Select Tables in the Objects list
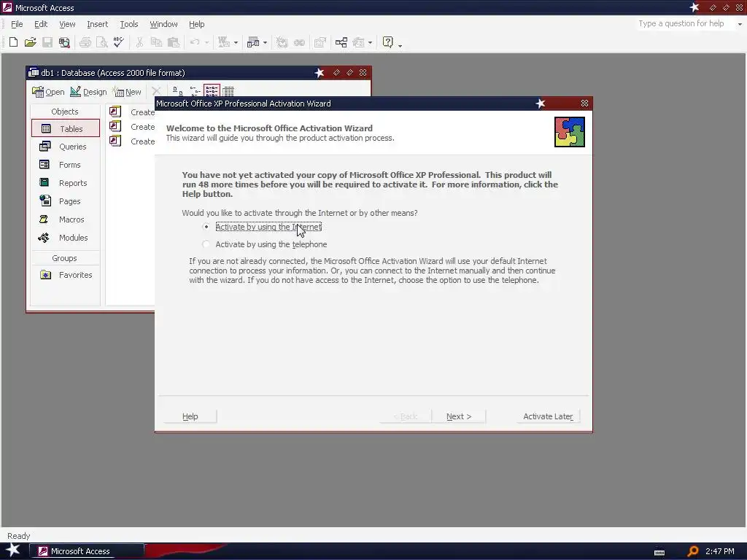 click(x=66, y=128)
